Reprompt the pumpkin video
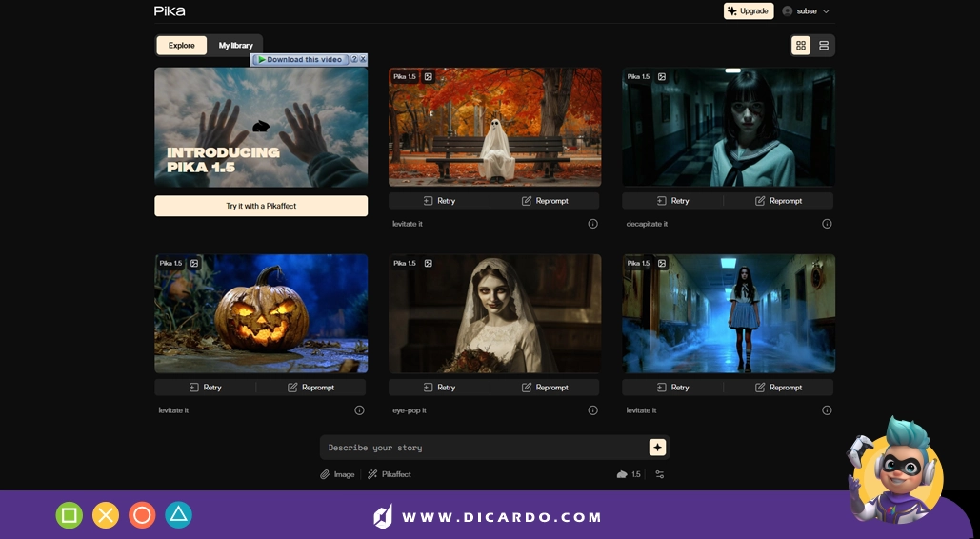The height and width of the screenshot is (539, 980). [311, 388]
